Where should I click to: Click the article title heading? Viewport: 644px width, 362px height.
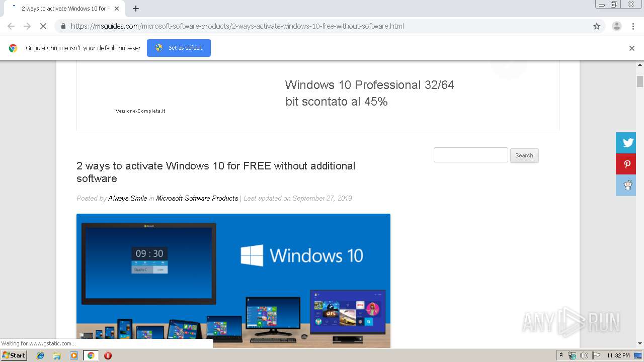(216, 172)
